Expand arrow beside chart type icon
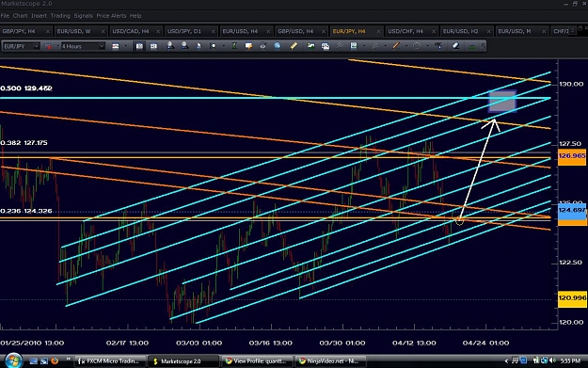Screen dimensions: 588x368 coord(57,46)
